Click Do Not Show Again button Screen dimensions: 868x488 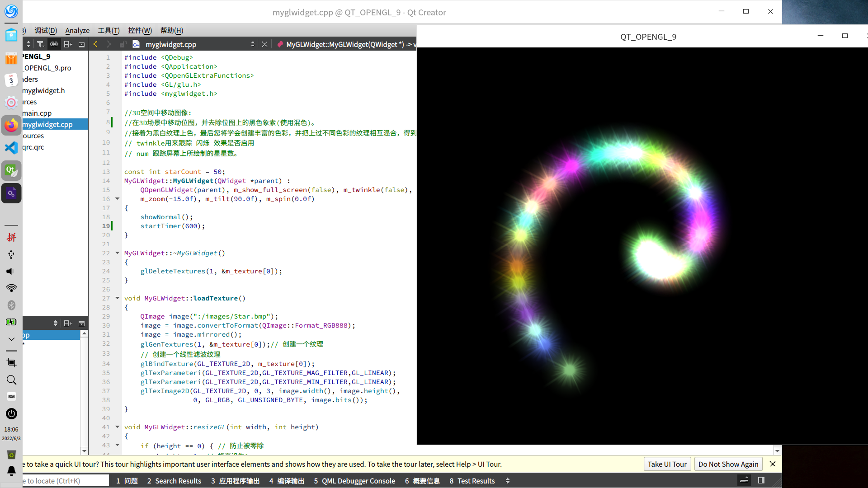point(728,464)
